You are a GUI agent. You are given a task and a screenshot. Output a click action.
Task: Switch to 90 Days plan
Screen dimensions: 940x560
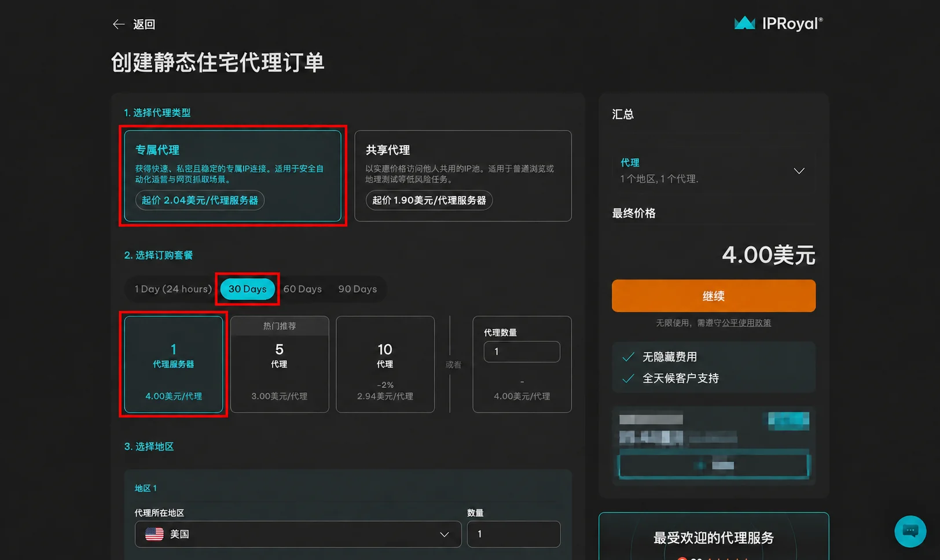pos(357,289)
